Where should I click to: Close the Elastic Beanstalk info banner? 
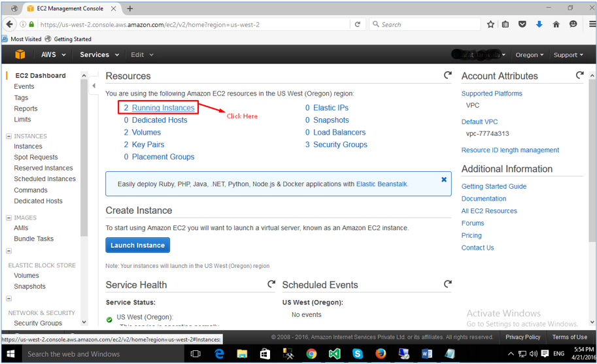(x=444, y=180)
